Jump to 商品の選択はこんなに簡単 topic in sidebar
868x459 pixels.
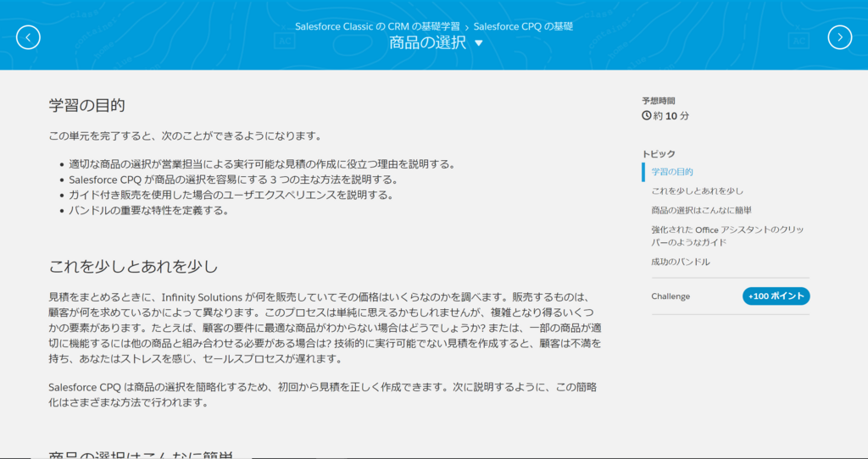701,210
